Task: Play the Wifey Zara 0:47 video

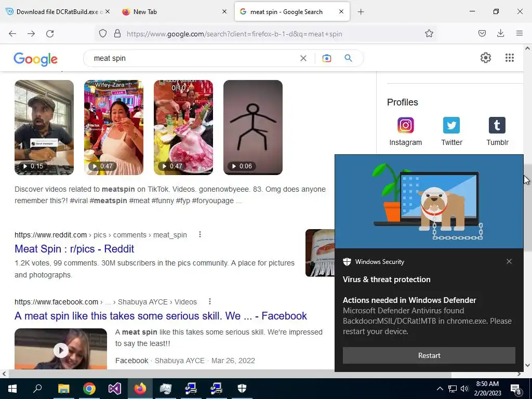Action: click(114, 128)
